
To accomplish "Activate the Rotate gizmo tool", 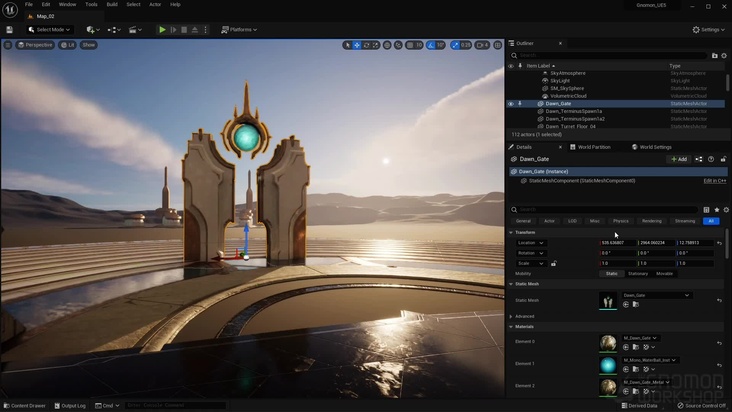I will click(366, 45).
